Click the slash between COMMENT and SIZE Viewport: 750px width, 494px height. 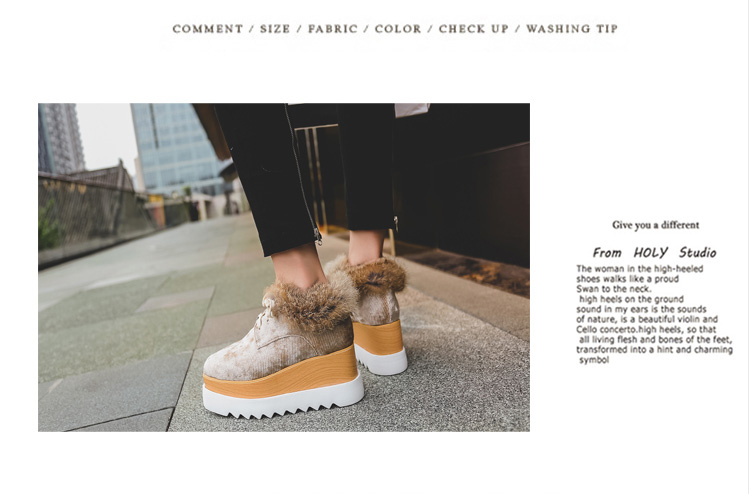(252, 29)
